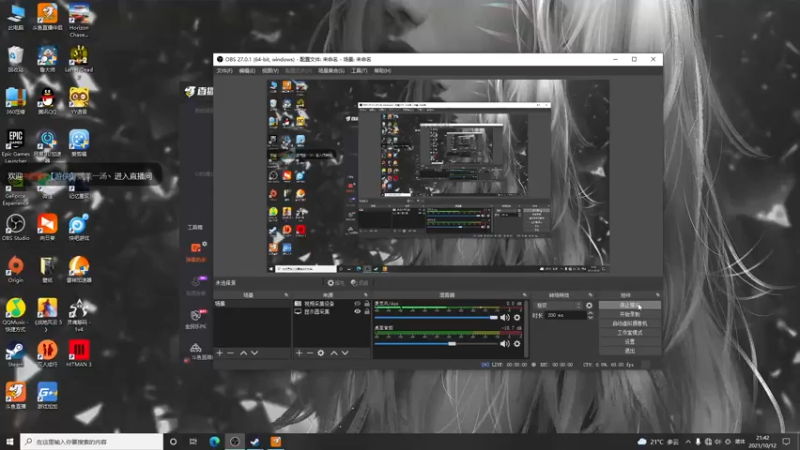Screen dimensions: 800x450
Task: Toggle lock on 视频采集设备 source
Action: (x=366, y=304)
